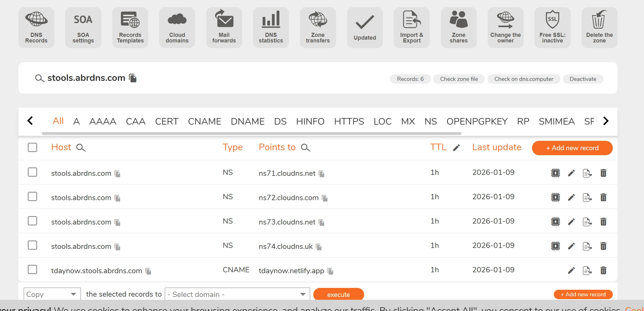This screenshot has width=644, height=311.
Task: Edit the tdaynow.netlify.app CNAME record
Action: 571,270
